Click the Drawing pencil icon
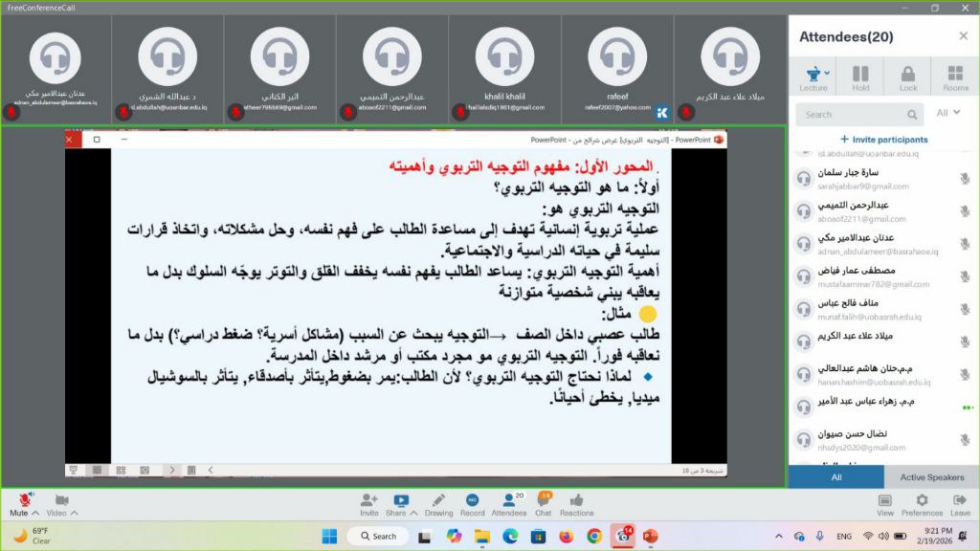This screenshot has width=980, height=551. pyautogui.click(x=438, y=500)
